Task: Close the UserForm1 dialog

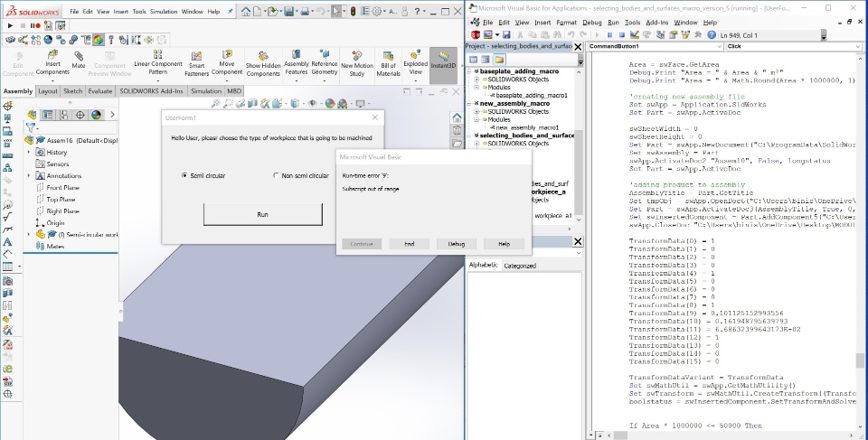Action: click(x=375, y=117)
